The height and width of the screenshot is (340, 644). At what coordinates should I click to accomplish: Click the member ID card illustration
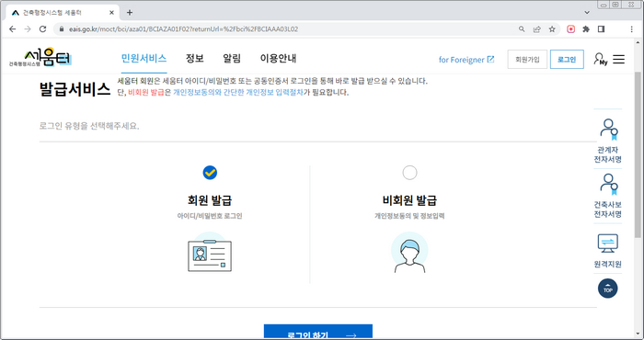[x=210, y=253]
